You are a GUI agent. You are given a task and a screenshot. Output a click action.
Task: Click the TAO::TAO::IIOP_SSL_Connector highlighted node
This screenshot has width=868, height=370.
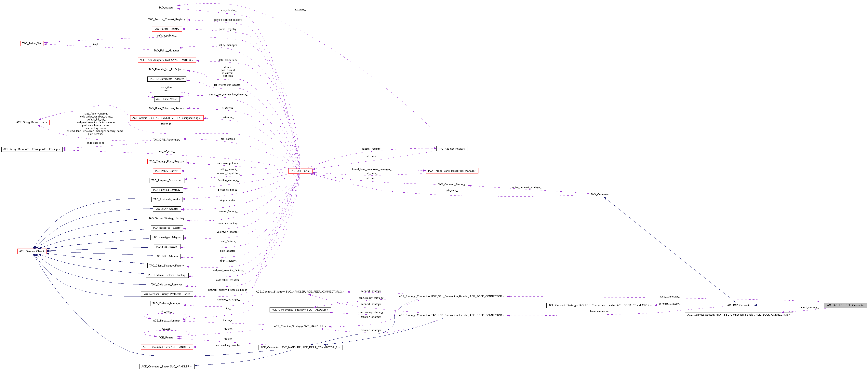click(x=845, y=305)
